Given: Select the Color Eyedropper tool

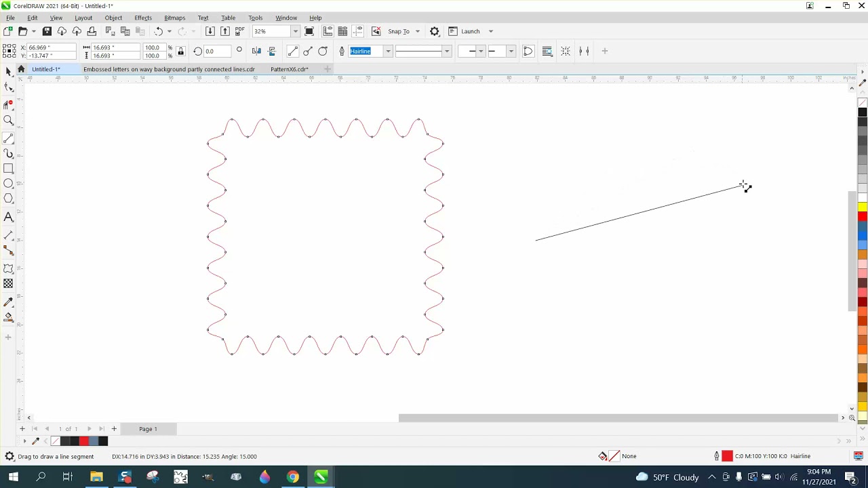Looking at the screenshot, I should [x=8, y=302].
